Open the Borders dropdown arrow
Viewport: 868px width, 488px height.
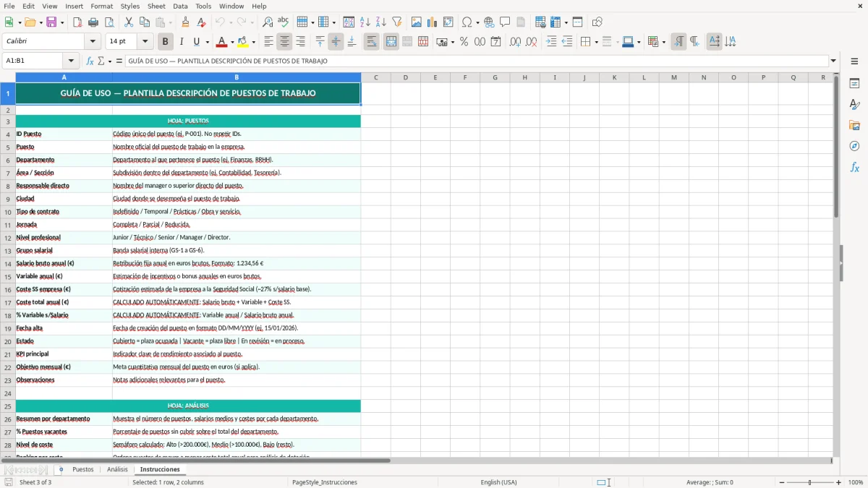tap(596, 42)
